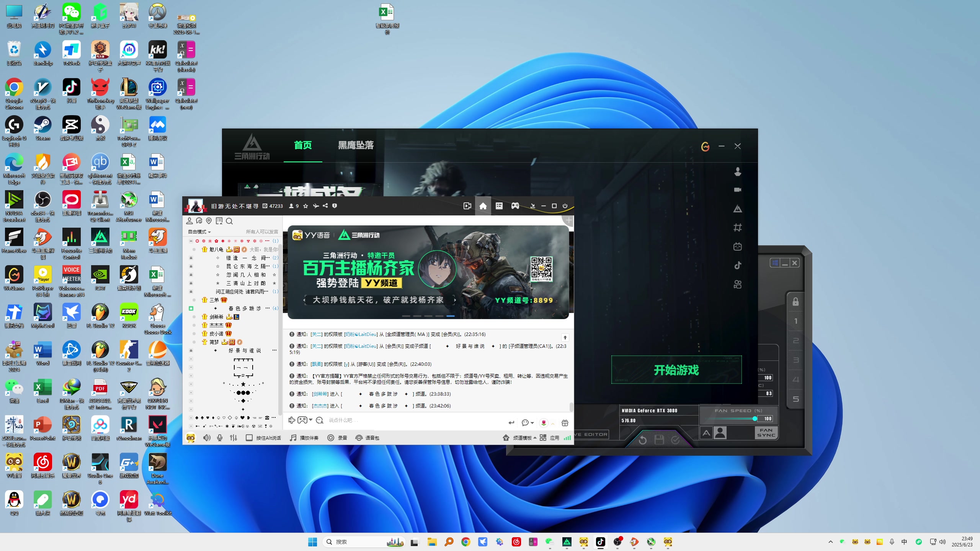Mute the microphone icon in YY bottom bar
This screenshot has width=980, height=551.
click(x=220, y=438)
